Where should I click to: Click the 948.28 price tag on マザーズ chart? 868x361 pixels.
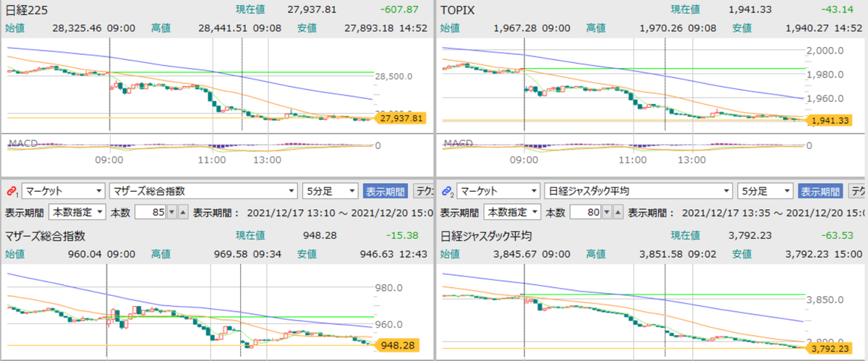tap(396, 344)
